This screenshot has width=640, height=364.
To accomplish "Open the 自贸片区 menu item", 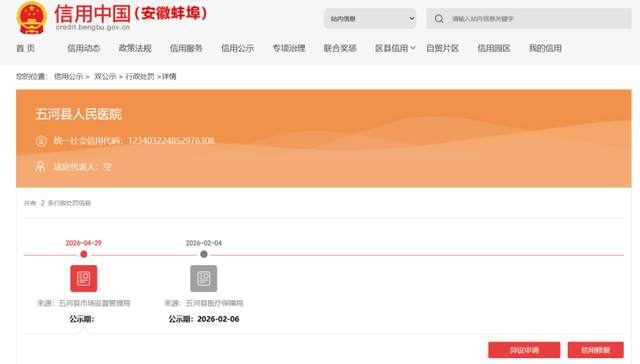I will pyautogui.click(x=442, y=48).
